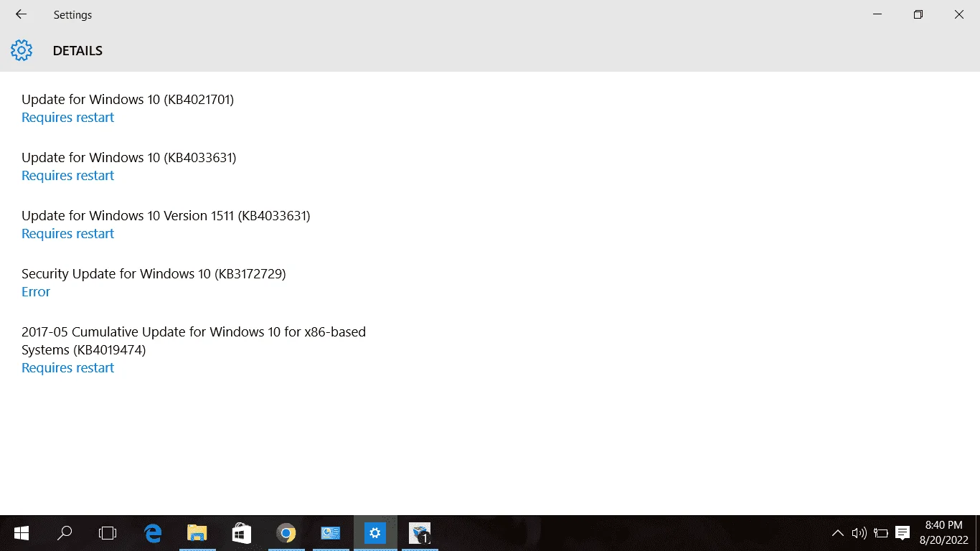Screen dimensions: 980x551
Task: Select text Update for Windows 10 (KB4033631)
Action: 128,158
